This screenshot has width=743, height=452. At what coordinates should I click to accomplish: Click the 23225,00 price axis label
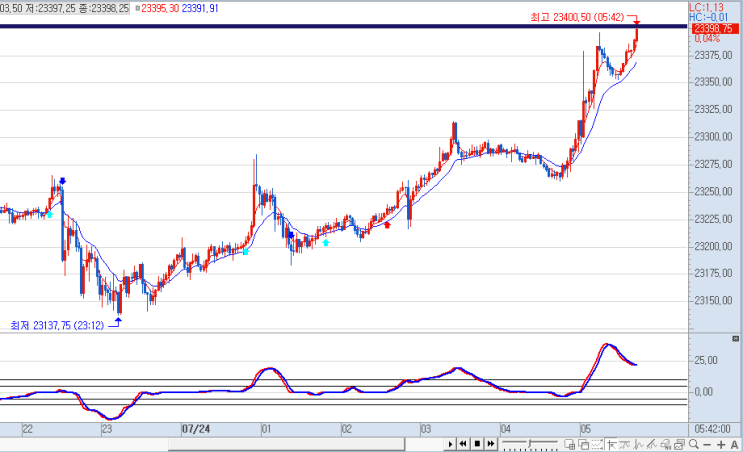coord(713,219)
